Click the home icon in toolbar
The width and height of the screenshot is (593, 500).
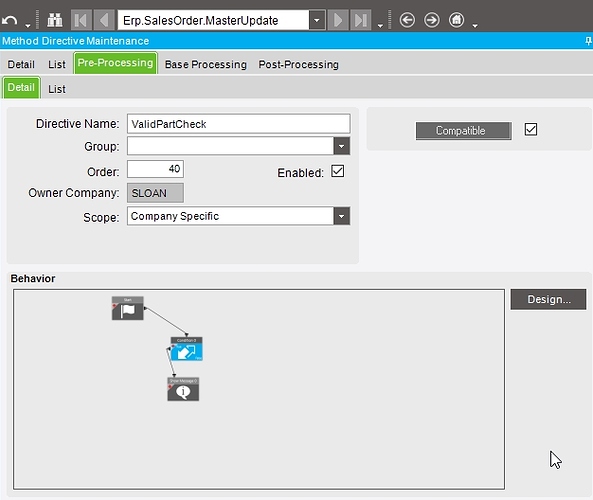click(456, 20)
